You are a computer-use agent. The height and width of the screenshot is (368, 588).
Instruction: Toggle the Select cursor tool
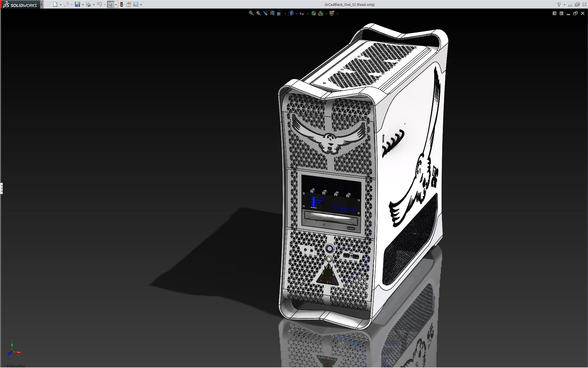click(110, 4)
